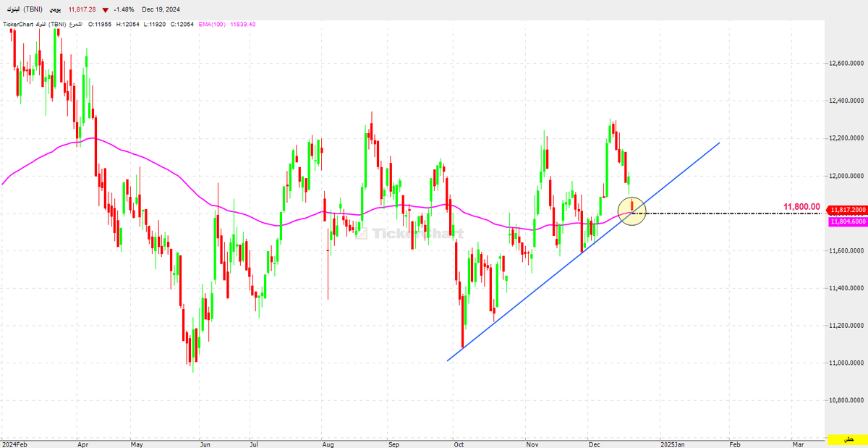868x448 pixels.
Task: Click the 11,200.0000 price axis label
Action: [848, 326]
